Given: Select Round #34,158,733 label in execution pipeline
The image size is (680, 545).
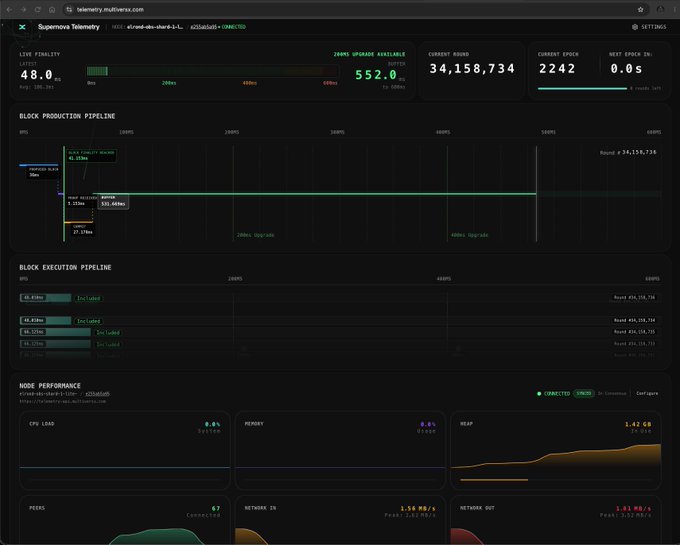Looking at the screenshot, I should click(x=634, y=343).
